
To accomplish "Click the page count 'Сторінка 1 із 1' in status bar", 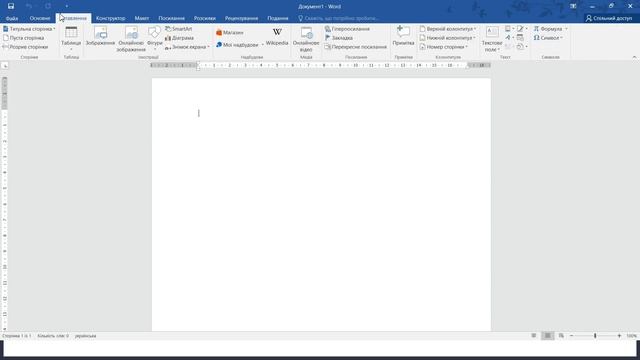I will 17,336.
